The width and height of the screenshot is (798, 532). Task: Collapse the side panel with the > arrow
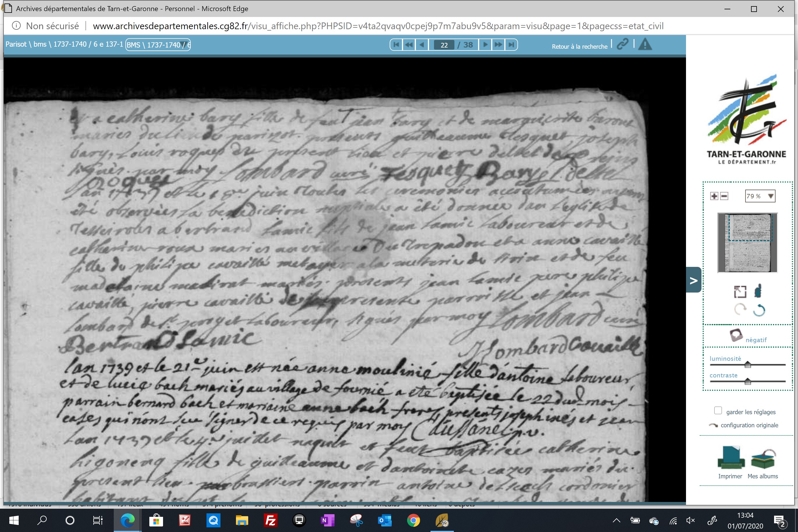[694, 280]
